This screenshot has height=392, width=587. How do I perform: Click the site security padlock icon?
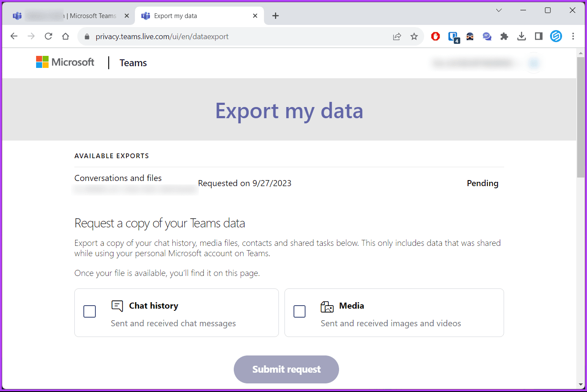tap(87, 36)
